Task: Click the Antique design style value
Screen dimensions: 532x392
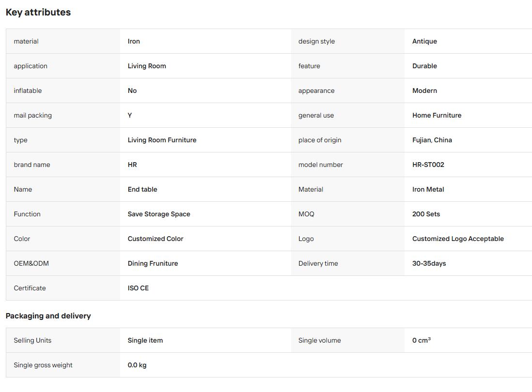Action: click(x=425, y=41)
